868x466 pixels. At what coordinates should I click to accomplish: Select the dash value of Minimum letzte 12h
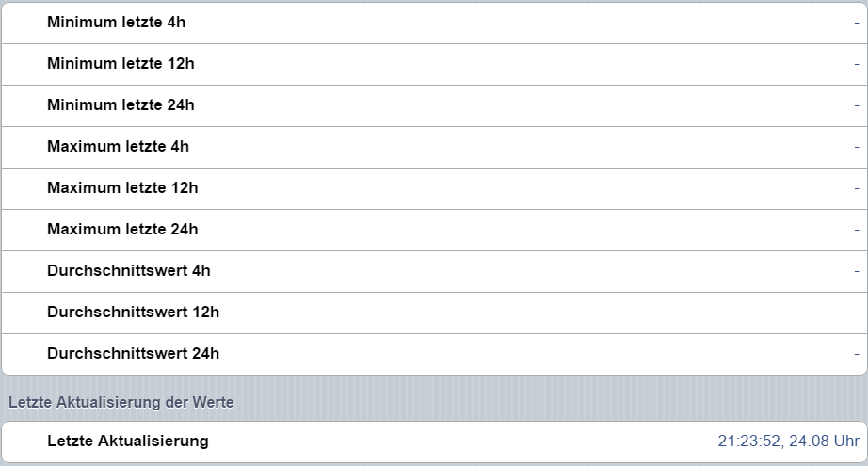(x=857, y=64)
